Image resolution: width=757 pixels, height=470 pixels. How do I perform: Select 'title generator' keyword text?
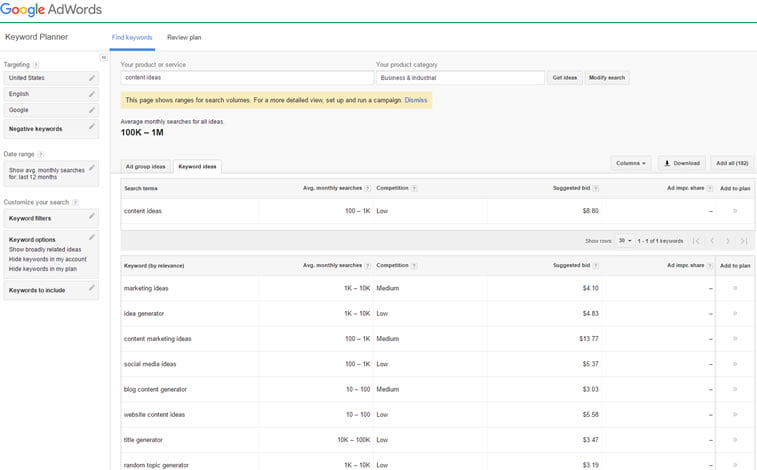point(143,440)
